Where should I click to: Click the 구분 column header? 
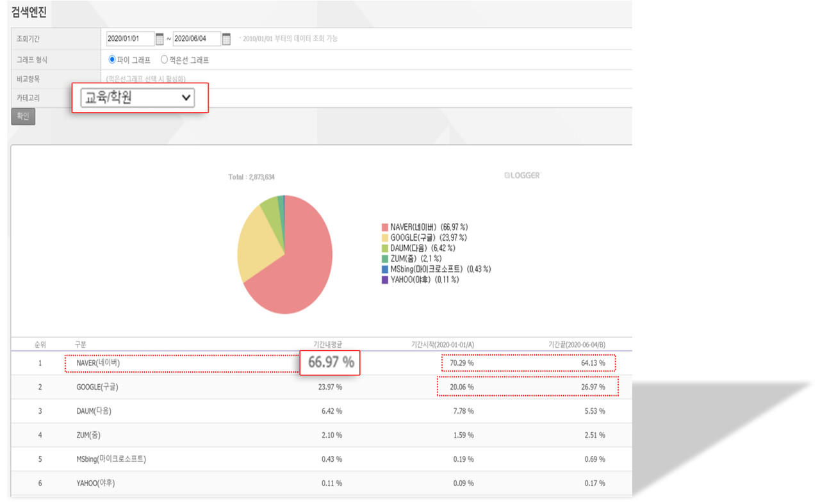click(x=80, y=345)
